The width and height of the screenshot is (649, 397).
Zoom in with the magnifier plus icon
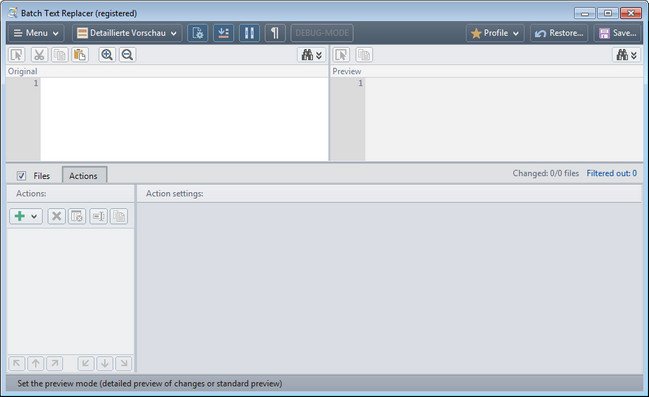(107, 55)
